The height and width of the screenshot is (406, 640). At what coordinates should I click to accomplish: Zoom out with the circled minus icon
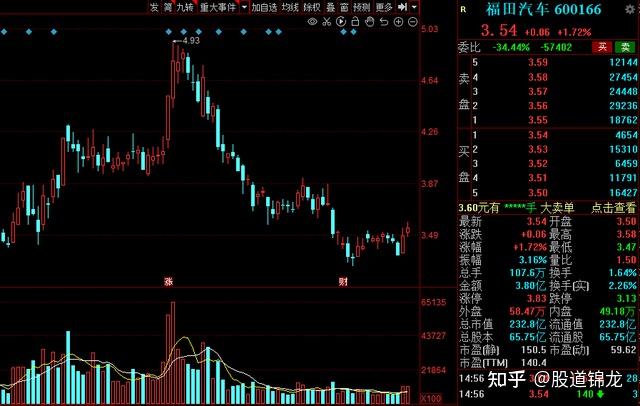pyautogui.click(x=413, y=22)
